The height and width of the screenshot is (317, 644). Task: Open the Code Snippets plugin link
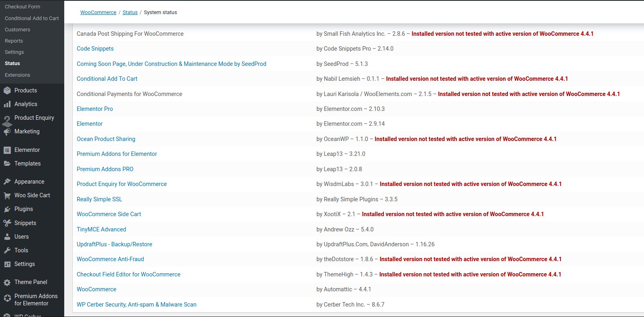(x=95, y=49)
